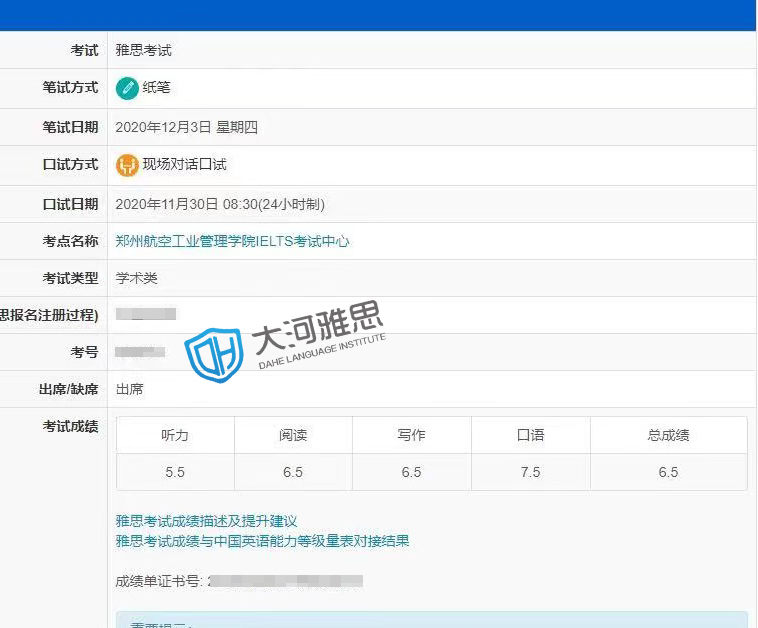The width and height of the screenshot is (758, 628).
Task: Click the 听力 column header
Action: [175, 435]
